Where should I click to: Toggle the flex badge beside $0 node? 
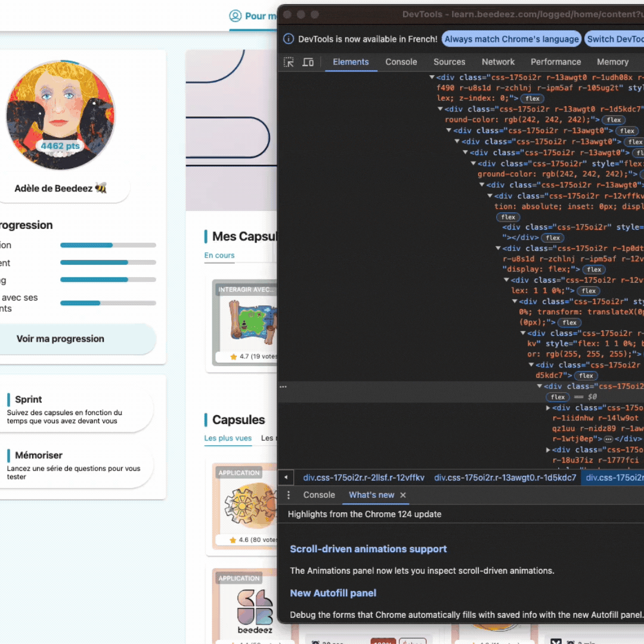pos(558,397)
